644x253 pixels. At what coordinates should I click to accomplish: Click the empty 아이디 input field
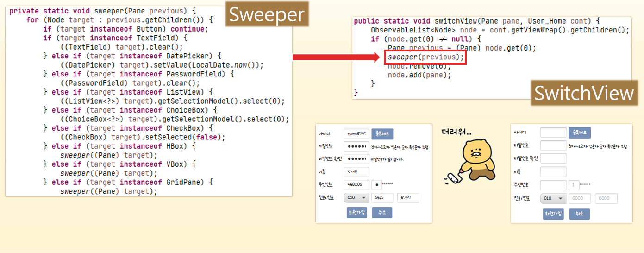click(x=553, y=133)
